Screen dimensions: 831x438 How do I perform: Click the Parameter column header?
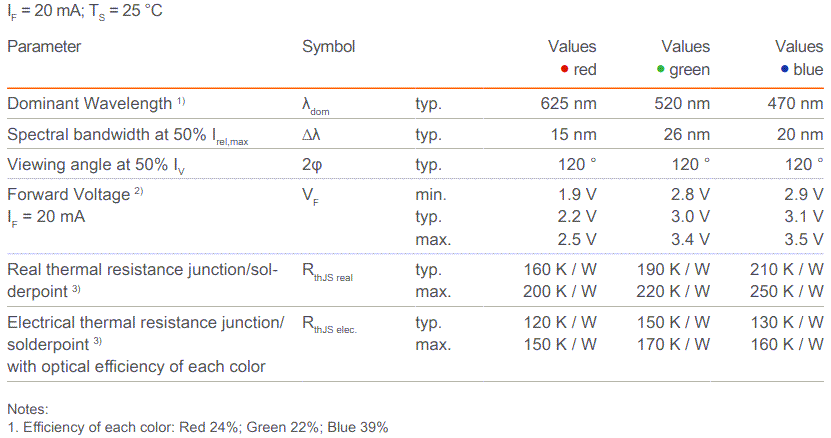[44, 46]
